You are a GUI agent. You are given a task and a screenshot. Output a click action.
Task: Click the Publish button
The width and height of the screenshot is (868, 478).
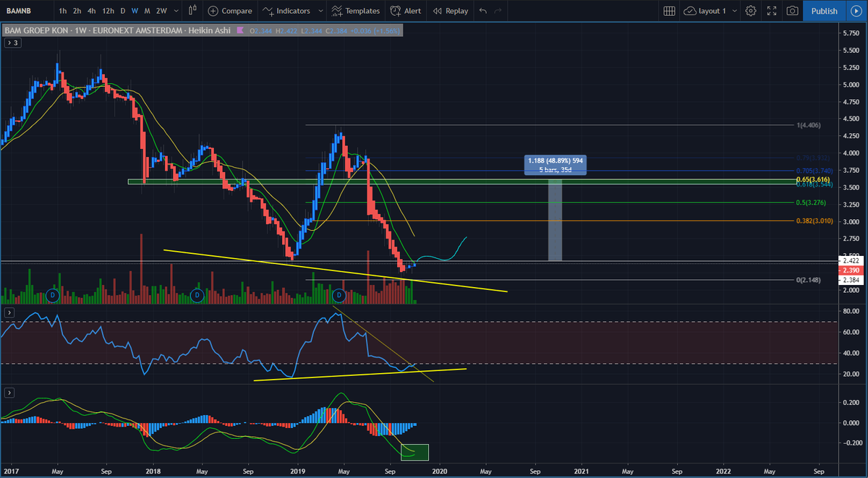coord(824,11)
